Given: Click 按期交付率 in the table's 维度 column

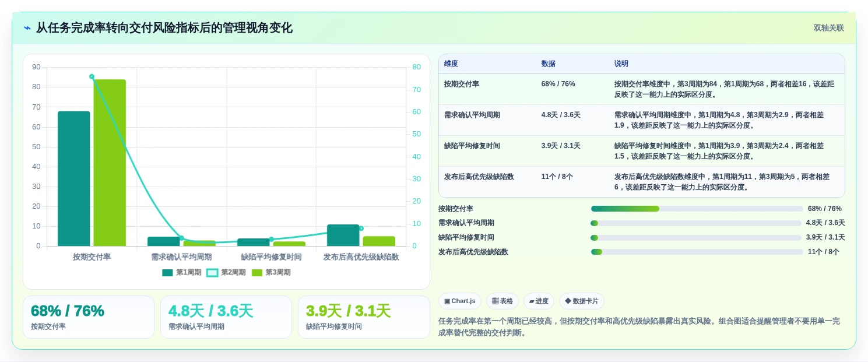Looking at the screenshot, I should (462, 84).
